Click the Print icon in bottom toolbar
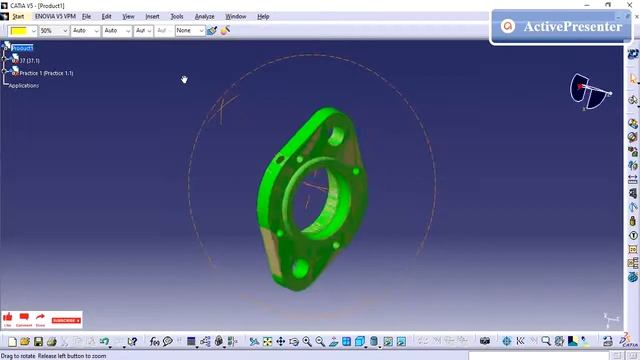The width and height of the screenshot is (640, 360). (x=51, y=341)
